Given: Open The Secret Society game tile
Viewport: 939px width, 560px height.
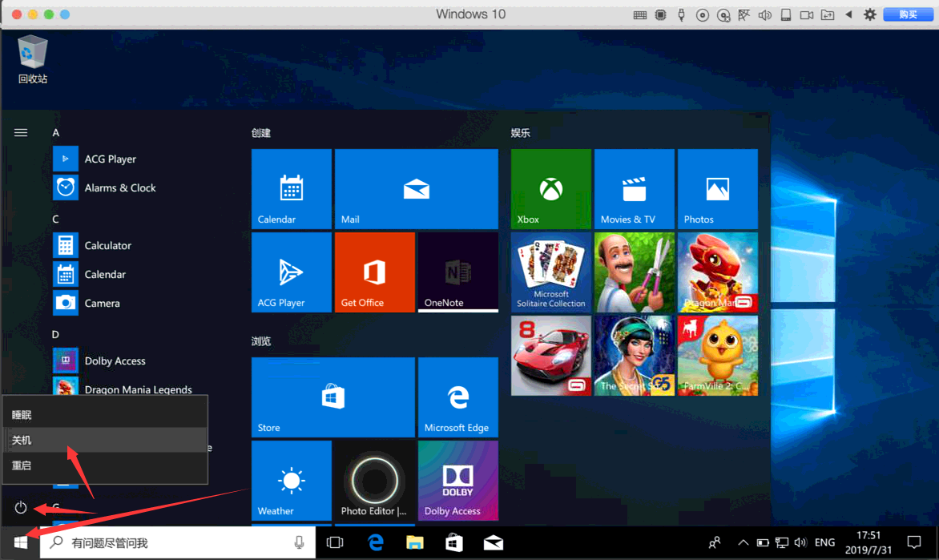Looking at the screenshot, I should tap(635, 356).
